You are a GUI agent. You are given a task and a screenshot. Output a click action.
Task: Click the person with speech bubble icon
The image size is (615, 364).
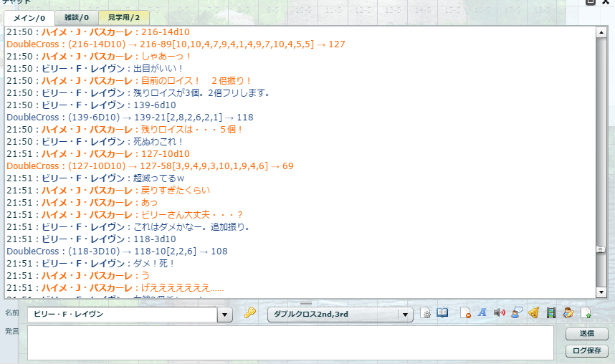pos(516,313)
